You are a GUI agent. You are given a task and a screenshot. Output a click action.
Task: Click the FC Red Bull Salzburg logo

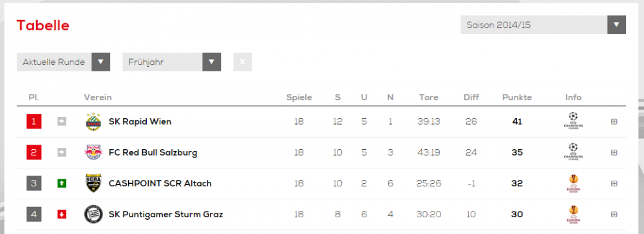[x=93, y=152]
